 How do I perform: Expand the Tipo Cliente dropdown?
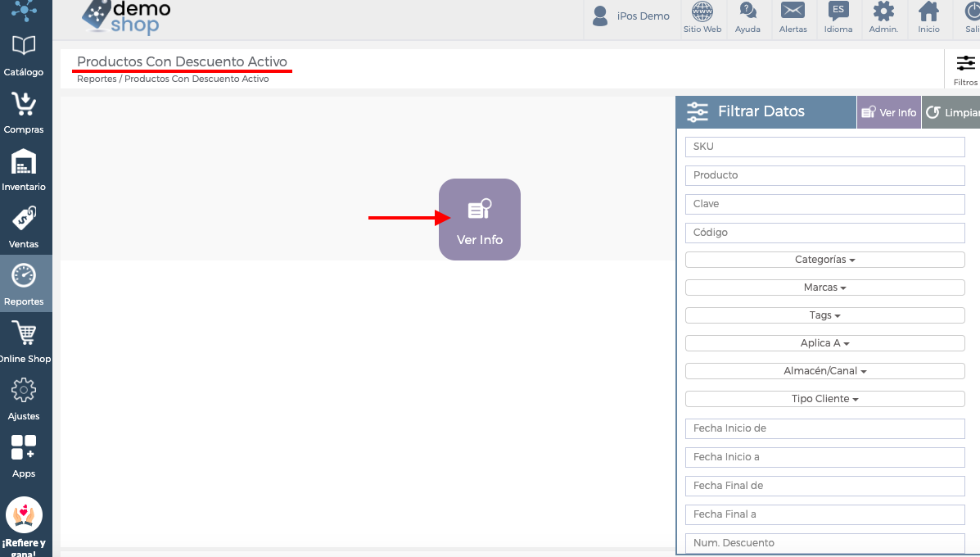pos(825,399)
